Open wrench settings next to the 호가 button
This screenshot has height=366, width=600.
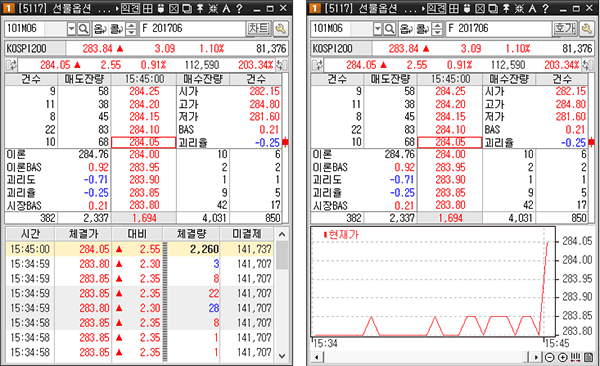(587, 28)
